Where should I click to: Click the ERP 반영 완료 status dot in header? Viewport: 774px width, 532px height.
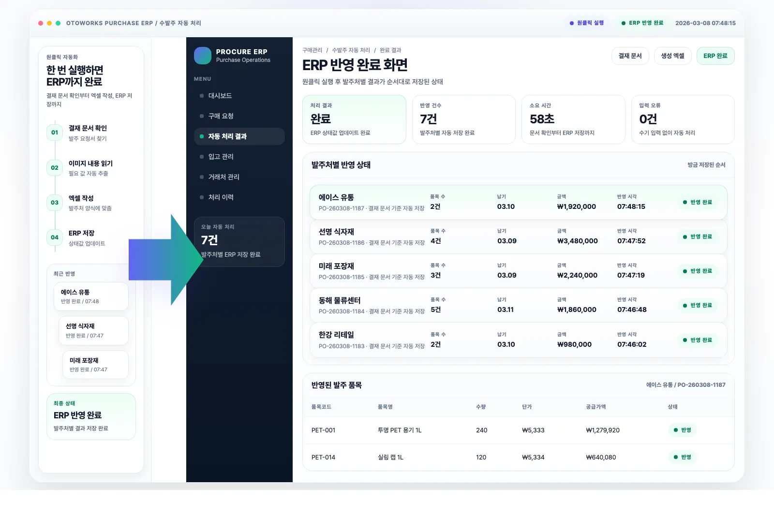623,23
